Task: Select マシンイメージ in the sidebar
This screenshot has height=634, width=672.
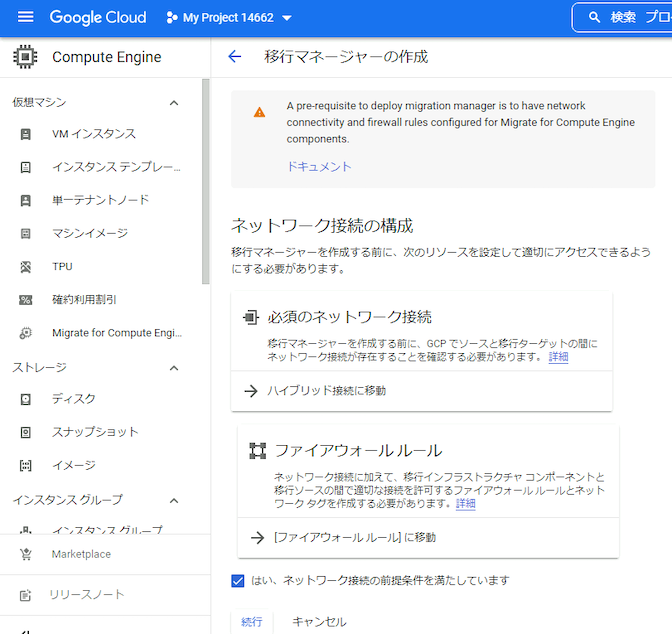Action: point(90,233)
